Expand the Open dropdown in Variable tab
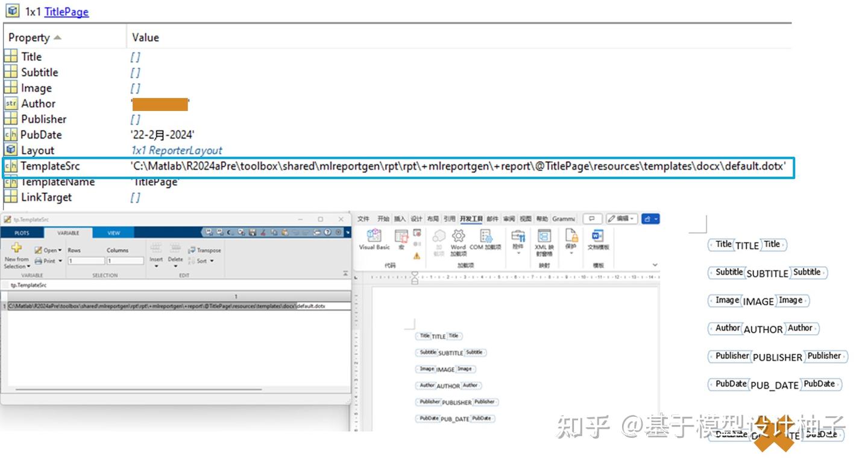This screenshot has height=462, width=868. click(58, 250)
